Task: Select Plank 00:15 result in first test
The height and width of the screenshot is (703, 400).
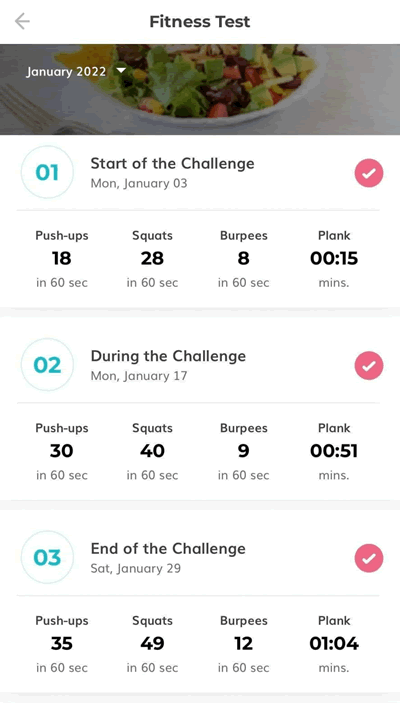Action: pos(334,259)
